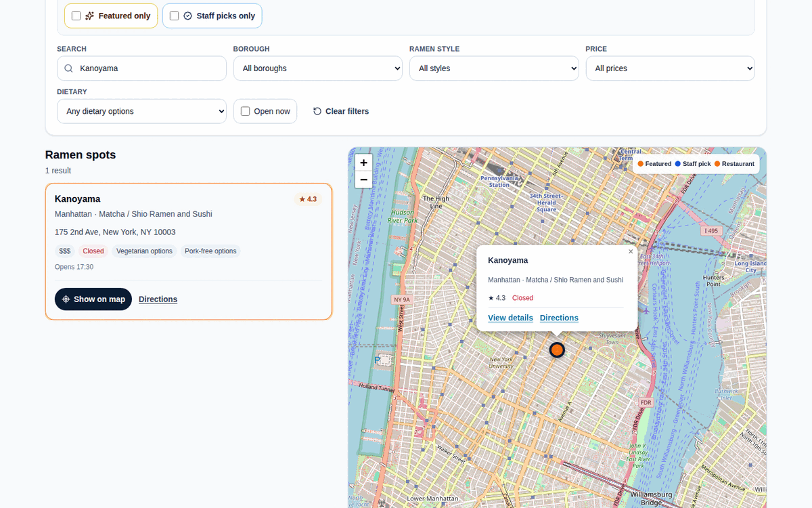The height and width of the screenshot is (508, 812).
Task: Click the Kanoyama title in result card
Action: 77,199
